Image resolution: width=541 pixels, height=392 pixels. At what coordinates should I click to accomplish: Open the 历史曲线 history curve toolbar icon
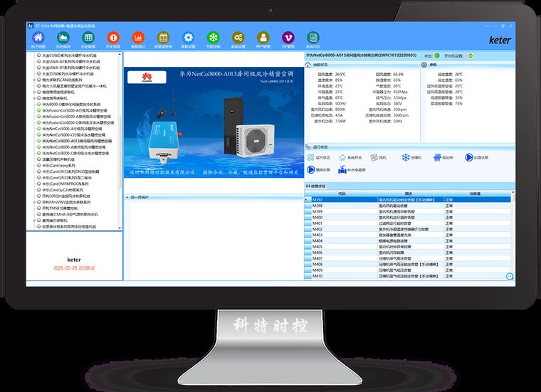coord(63,38)
